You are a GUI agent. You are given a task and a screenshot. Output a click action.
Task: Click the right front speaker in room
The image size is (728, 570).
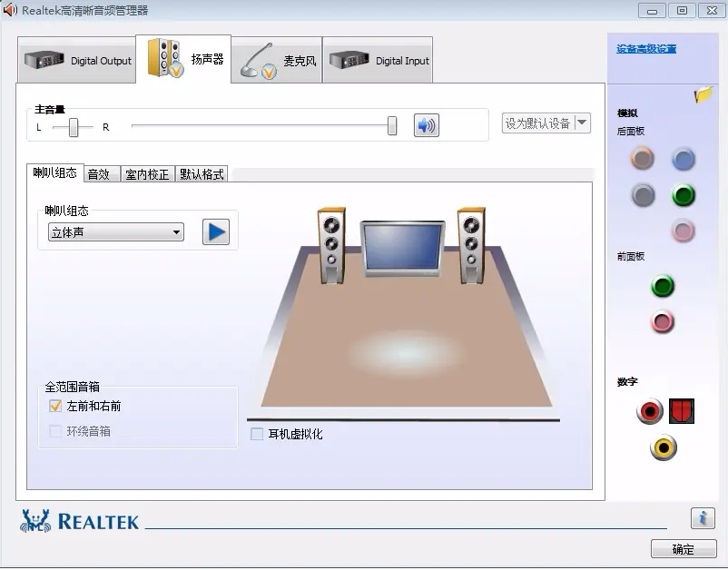(x=471, y=245)
